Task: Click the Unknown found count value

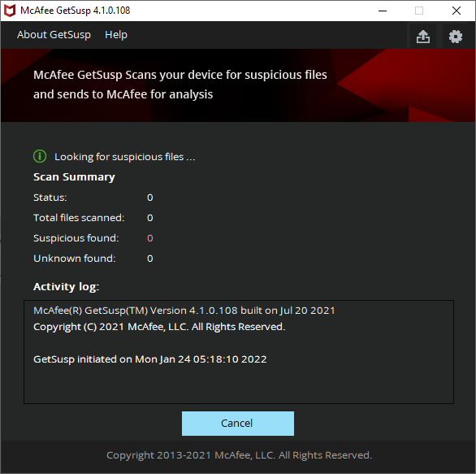Action: point(150,259)
